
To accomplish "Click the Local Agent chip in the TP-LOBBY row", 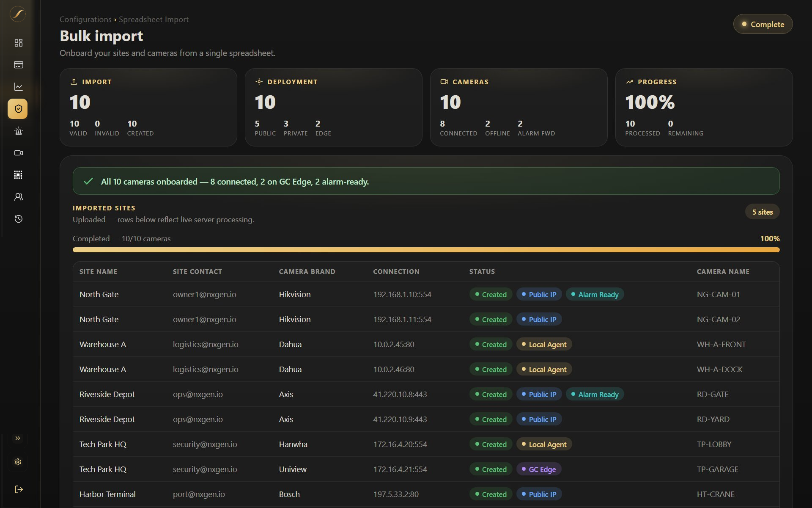I will 544,444.
